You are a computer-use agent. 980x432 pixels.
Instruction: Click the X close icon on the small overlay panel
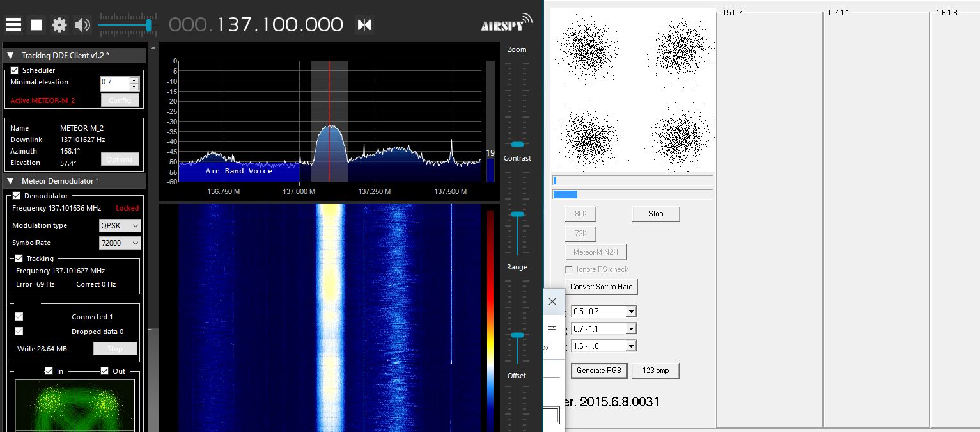click(552, 301)
